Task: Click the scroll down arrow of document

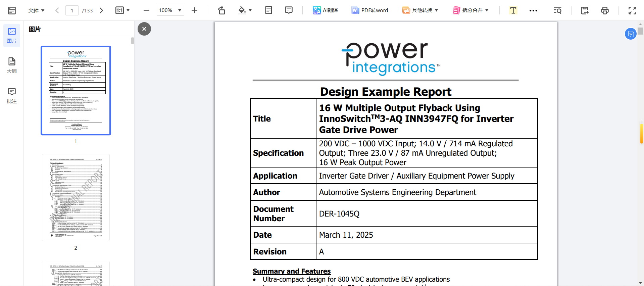Action: pyautogui.click(x=641, y=283)
